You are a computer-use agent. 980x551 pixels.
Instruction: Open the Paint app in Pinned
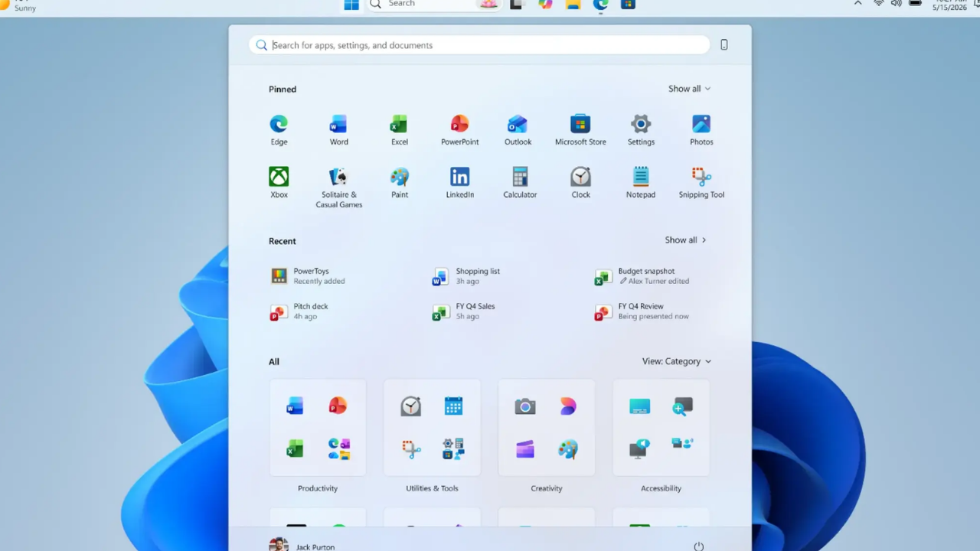(400, 183)
